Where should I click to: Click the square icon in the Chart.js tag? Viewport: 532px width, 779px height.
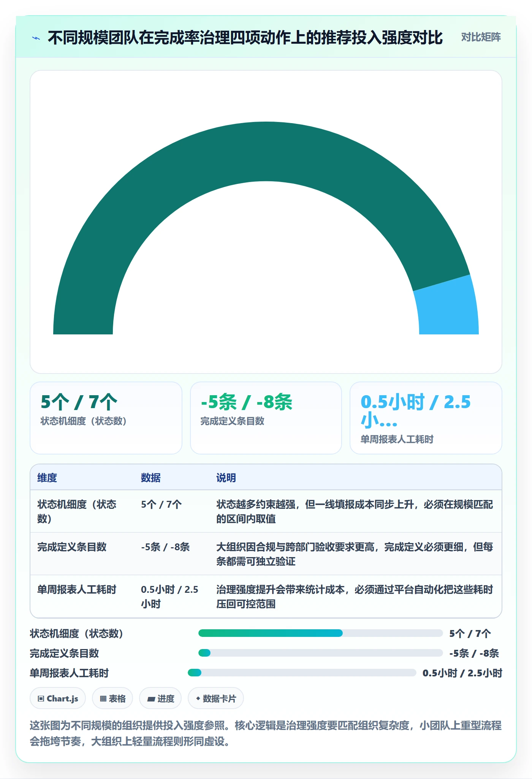[41, 698]
